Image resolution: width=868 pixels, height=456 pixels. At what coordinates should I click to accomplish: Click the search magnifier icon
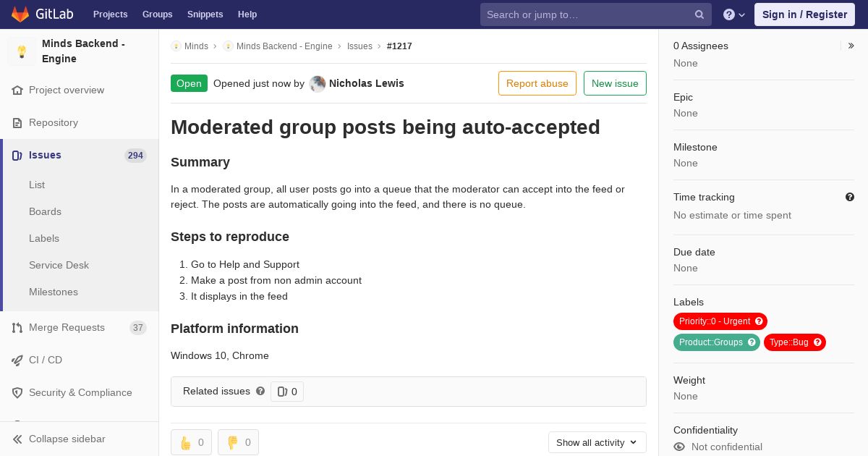tap(699, 14)
